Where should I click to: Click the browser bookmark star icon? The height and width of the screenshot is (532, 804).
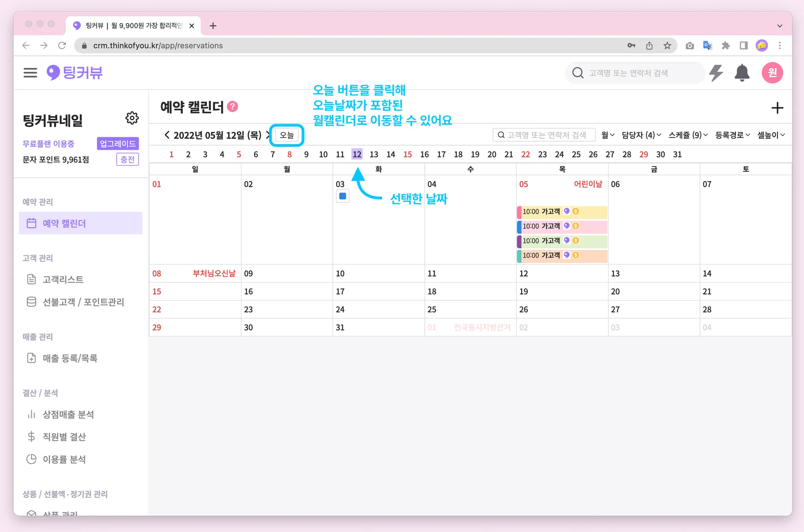click(x=667, y=46)
